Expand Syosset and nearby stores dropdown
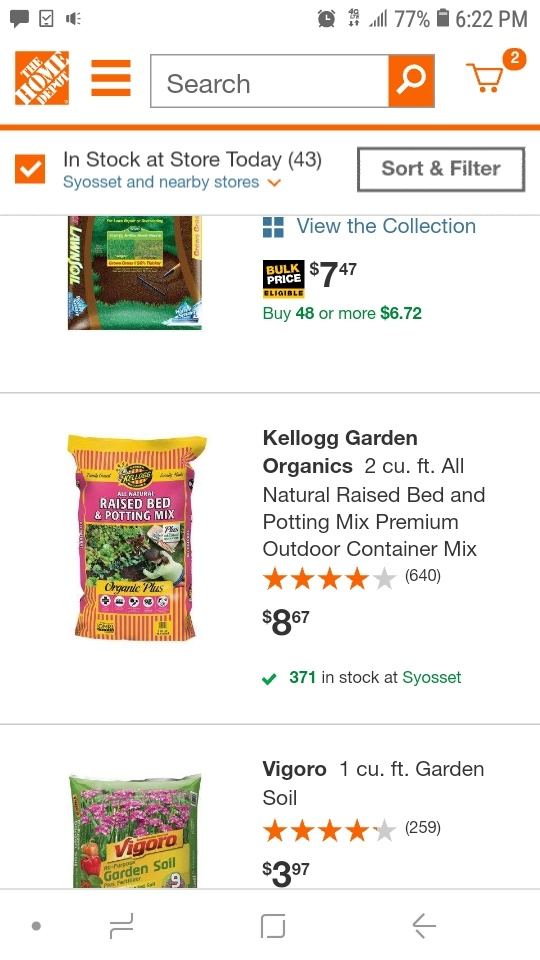 pyautogui.click(x=172, y=182)
